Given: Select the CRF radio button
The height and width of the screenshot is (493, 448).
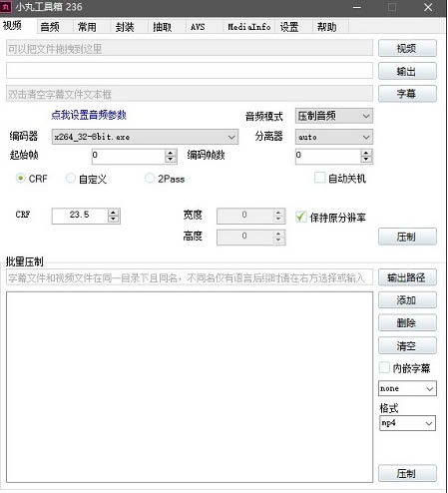Looking at the screenshot, I should (21, 179).
